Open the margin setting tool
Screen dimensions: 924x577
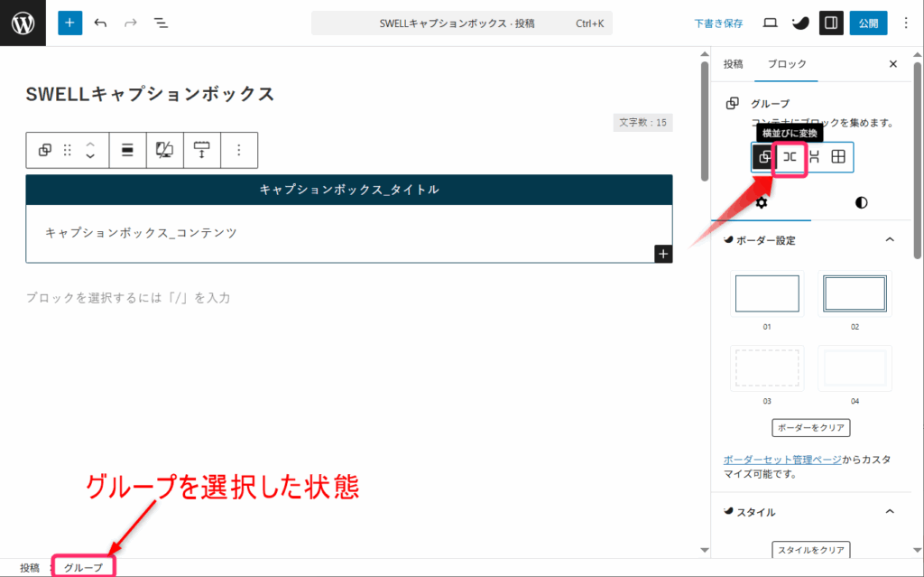coord(201,151)
